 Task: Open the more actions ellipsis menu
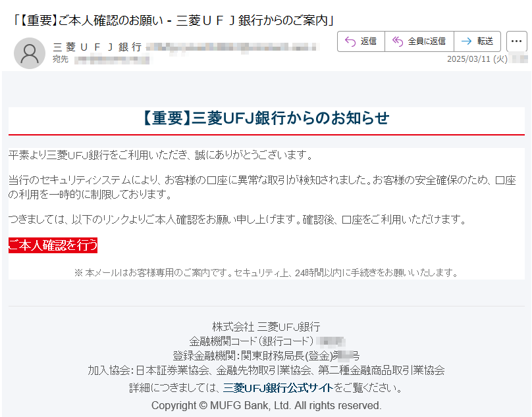[x=516, y=41]
